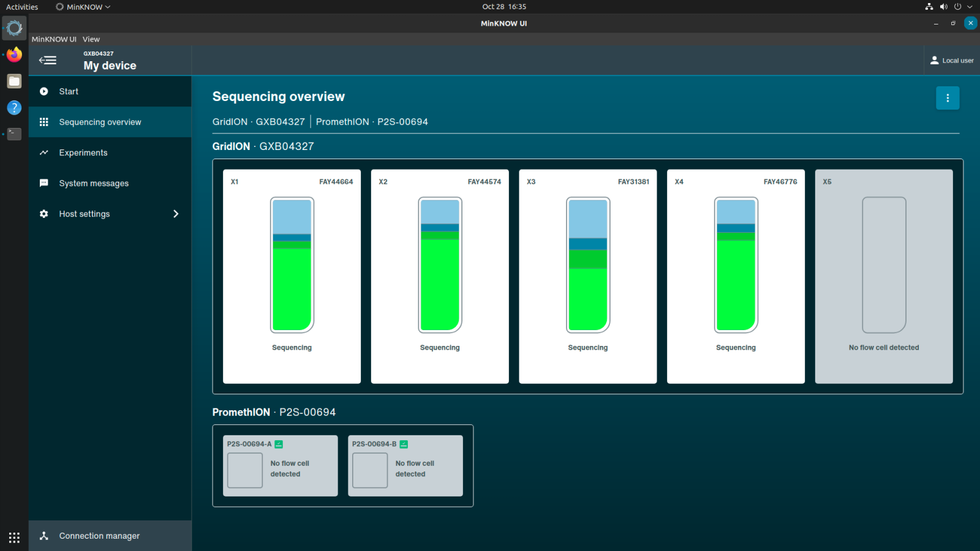This screenshot has width=980, height=551.
Task: Open the MinKNOW UI menu
Action: coord(54,39)
